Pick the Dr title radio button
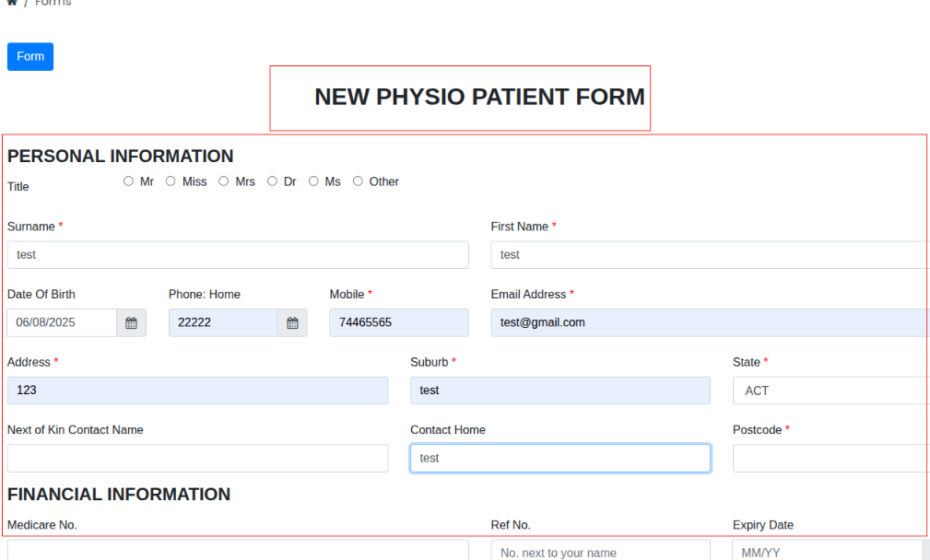The image size is (930, 560). click(273, 181)
